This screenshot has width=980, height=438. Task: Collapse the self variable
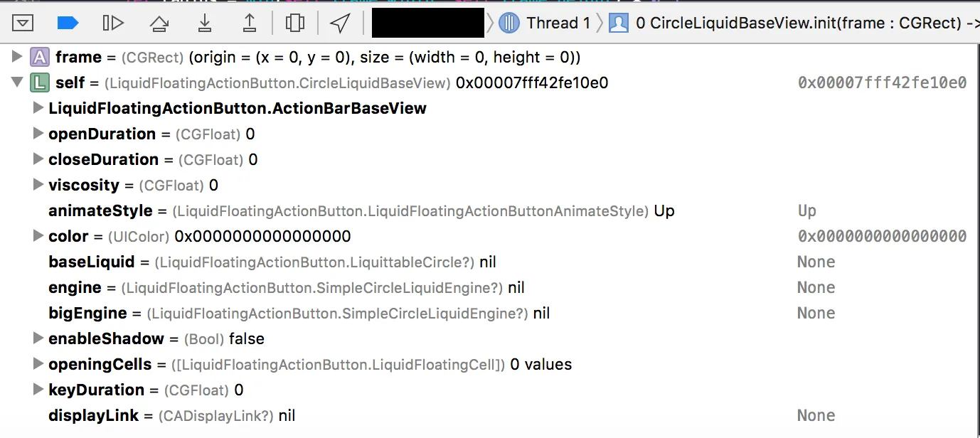coord(17,82)
